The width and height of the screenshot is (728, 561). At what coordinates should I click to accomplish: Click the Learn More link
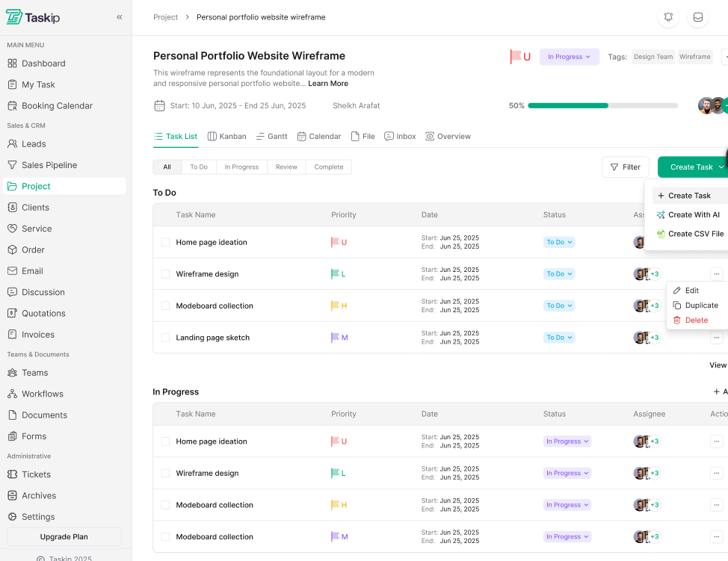click(328, 84)
